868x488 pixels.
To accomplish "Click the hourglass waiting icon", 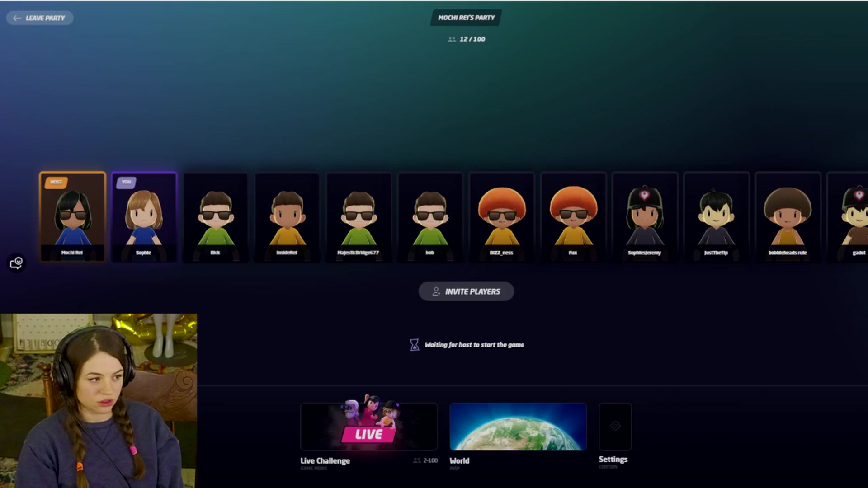I will tap(414, 345).
